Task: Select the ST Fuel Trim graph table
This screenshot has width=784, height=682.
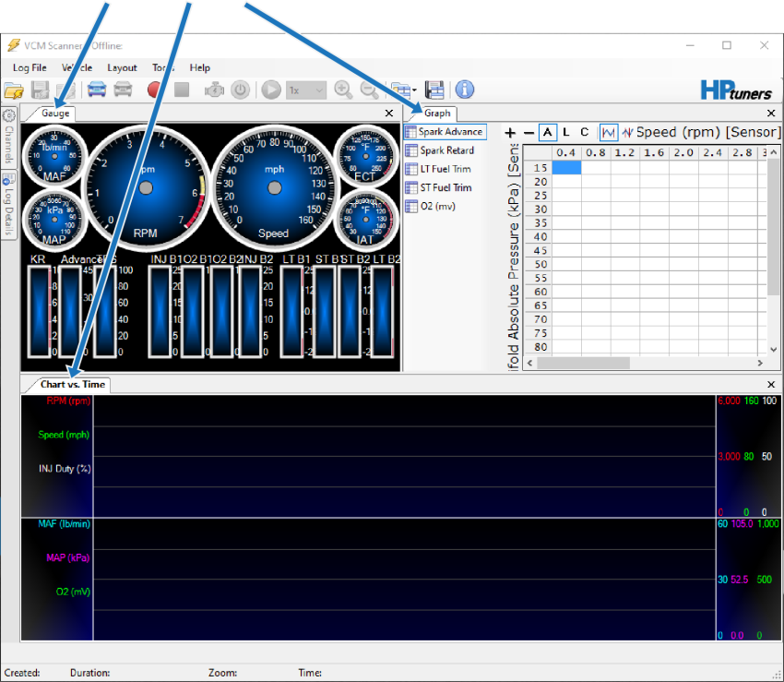Action: pos(438,187)
